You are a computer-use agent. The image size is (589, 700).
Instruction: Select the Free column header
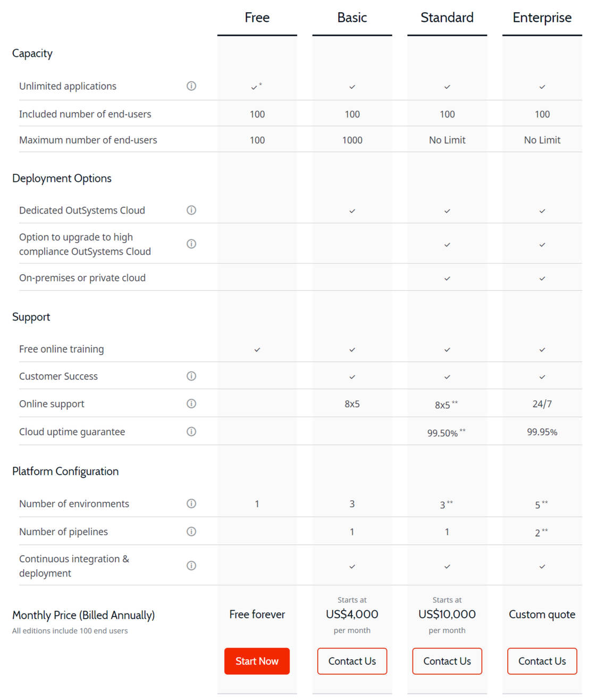tap(257, 17)
